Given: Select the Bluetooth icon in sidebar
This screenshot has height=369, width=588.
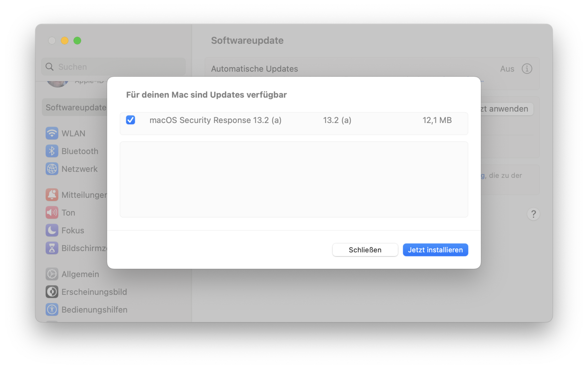Looking at the screenshot, I should 52,151.
